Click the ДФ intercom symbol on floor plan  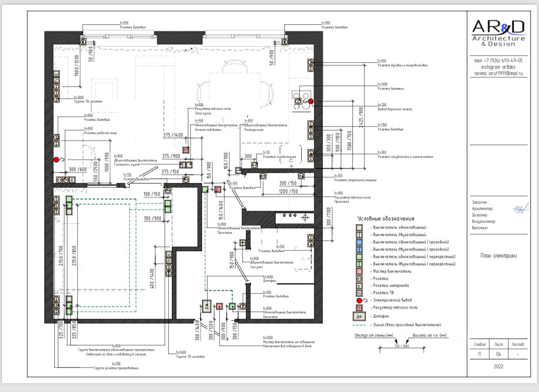[207, 306]
